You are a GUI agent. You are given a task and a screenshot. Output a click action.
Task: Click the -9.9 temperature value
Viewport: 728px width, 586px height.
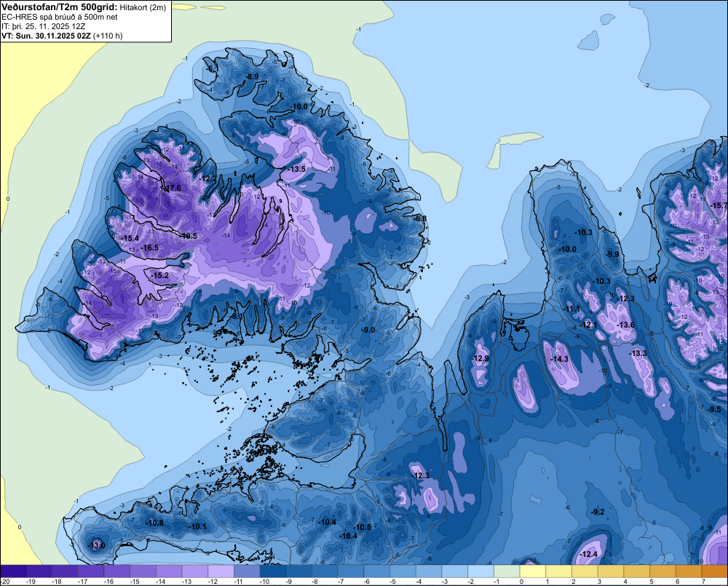613,254
